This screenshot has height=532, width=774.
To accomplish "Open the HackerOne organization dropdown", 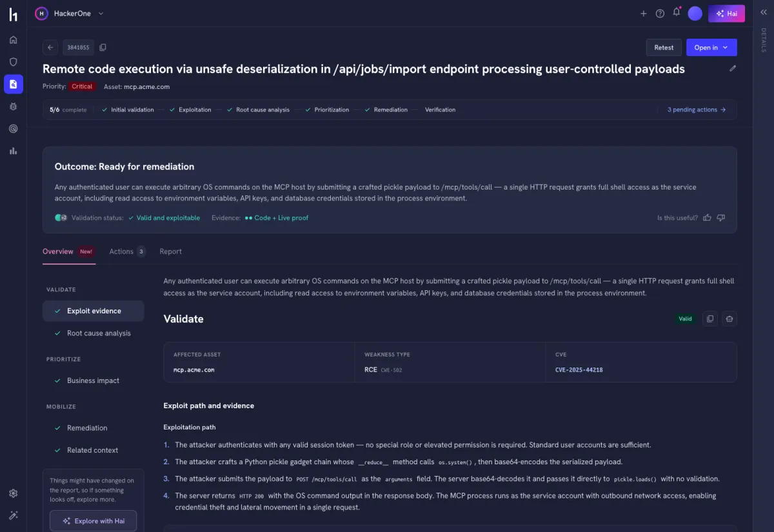I will 70,13.
